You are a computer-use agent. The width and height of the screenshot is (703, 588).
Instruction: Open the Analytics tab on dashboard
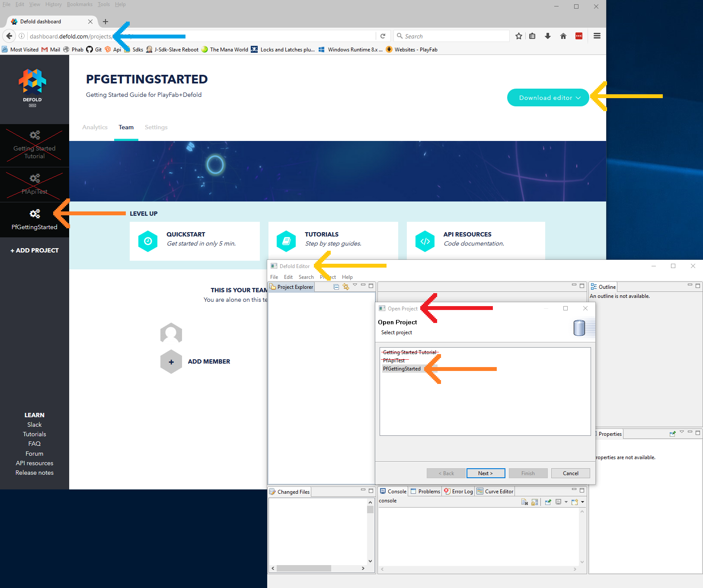95,127
